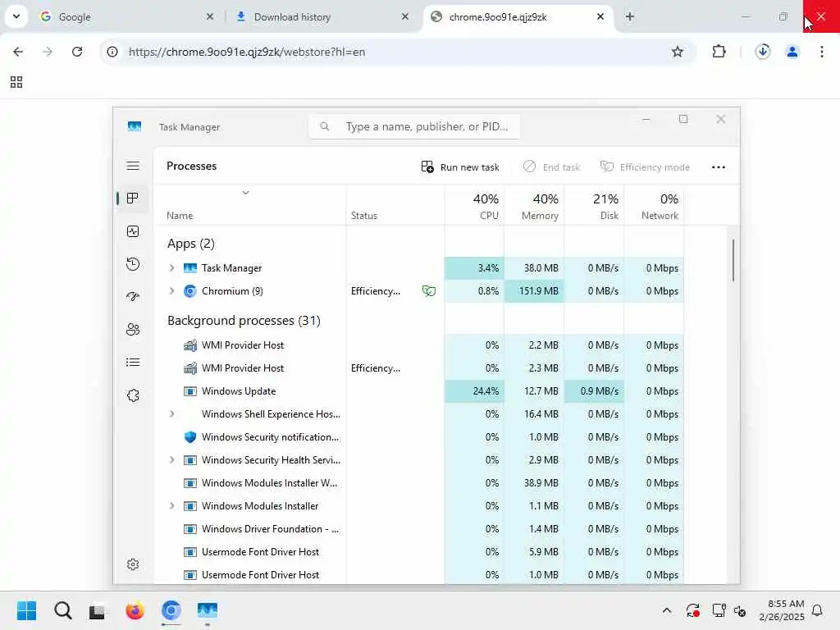Image resolution: width=840 pixels, height=630 pixels.
Task: Click the Apps (2) group heading
Action: [x=190, y=243]
